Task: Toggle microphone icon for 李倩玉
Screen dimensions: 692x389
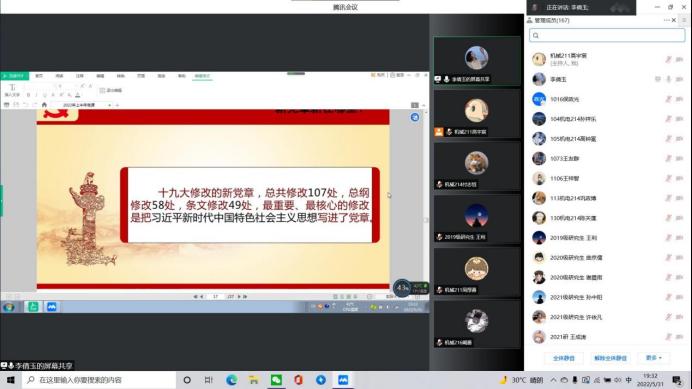Action: point(669,79)
